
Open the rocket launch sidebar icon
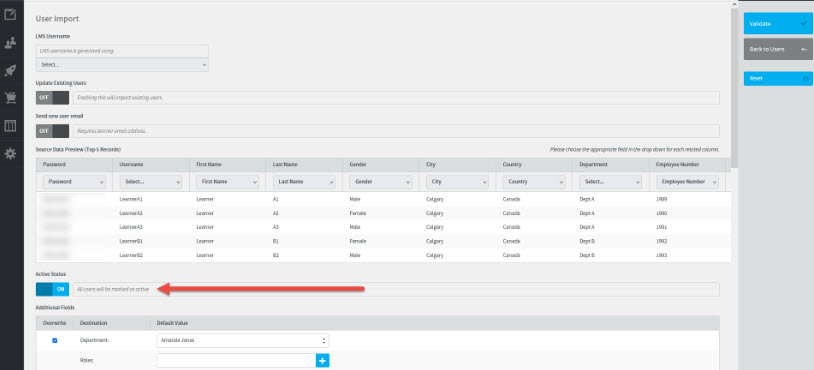click(x=10, y=71)
